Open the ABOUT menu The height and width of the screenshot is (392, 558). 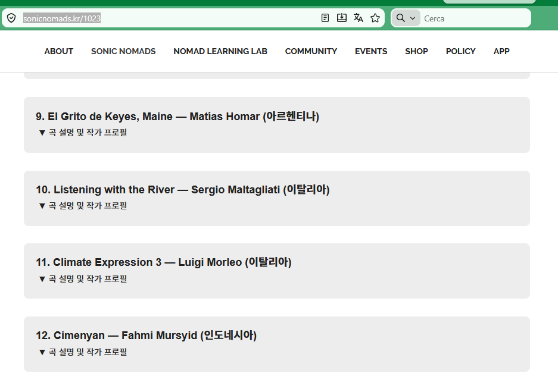(59, 51)
